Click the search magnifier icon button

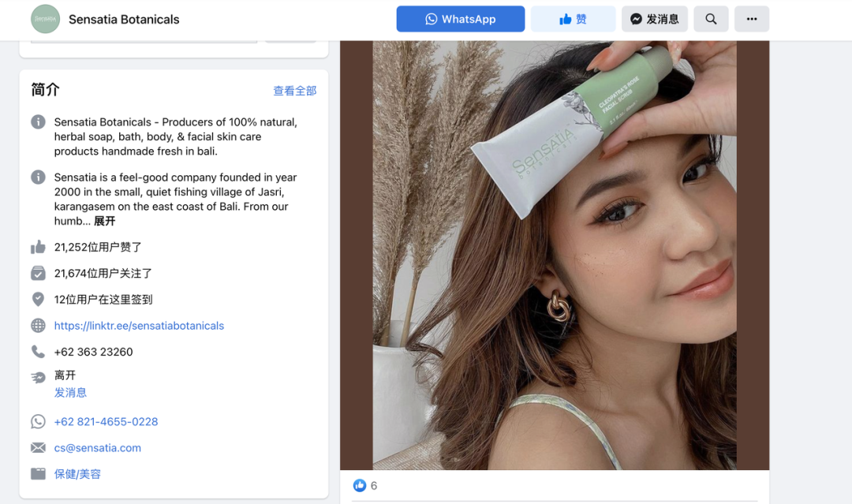[711, 19]
